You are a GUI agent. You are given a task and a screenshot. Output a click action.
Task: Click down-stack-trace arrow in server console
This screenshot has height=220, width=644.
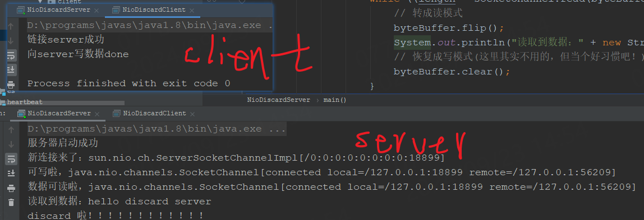tap(11, 144)
